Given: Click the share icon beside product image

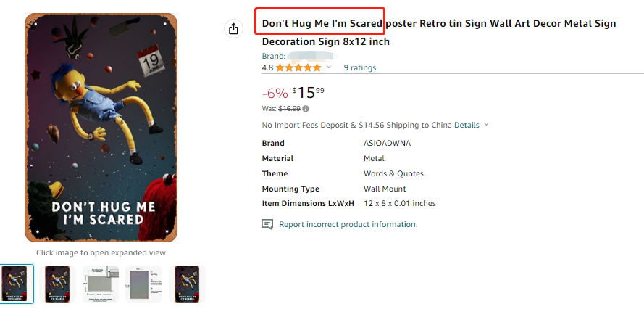Looking at the screenshot, I should click(233, 29).
